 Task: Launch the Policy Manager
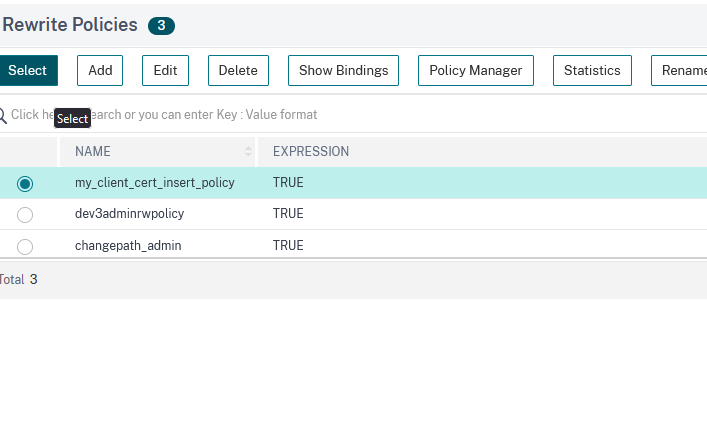pos(475,70)
